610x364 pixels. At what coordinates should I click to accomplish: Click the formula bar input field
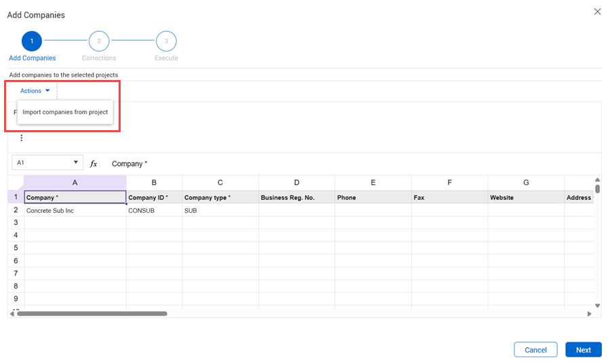tap(339, 163)
